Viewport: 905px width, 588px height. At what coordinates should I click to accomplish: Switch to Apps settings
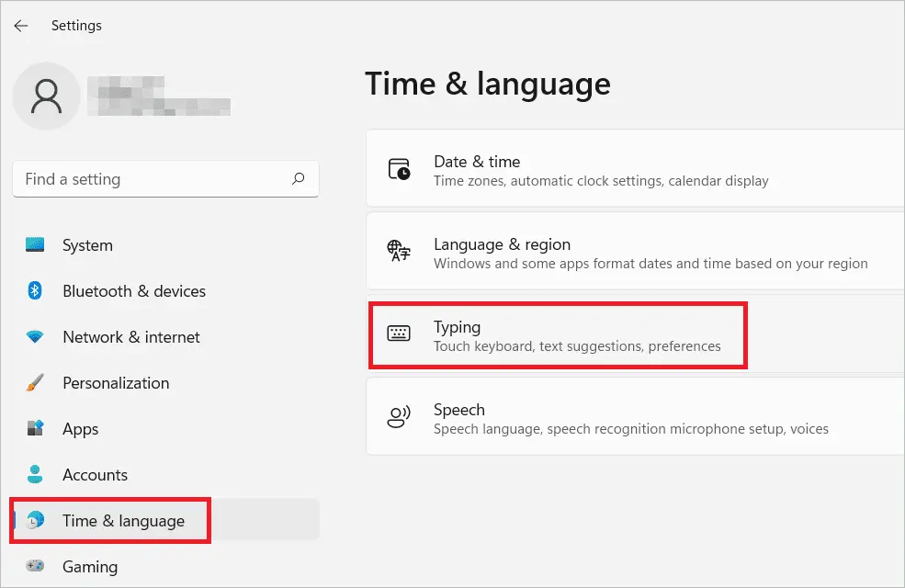[80, 429]
